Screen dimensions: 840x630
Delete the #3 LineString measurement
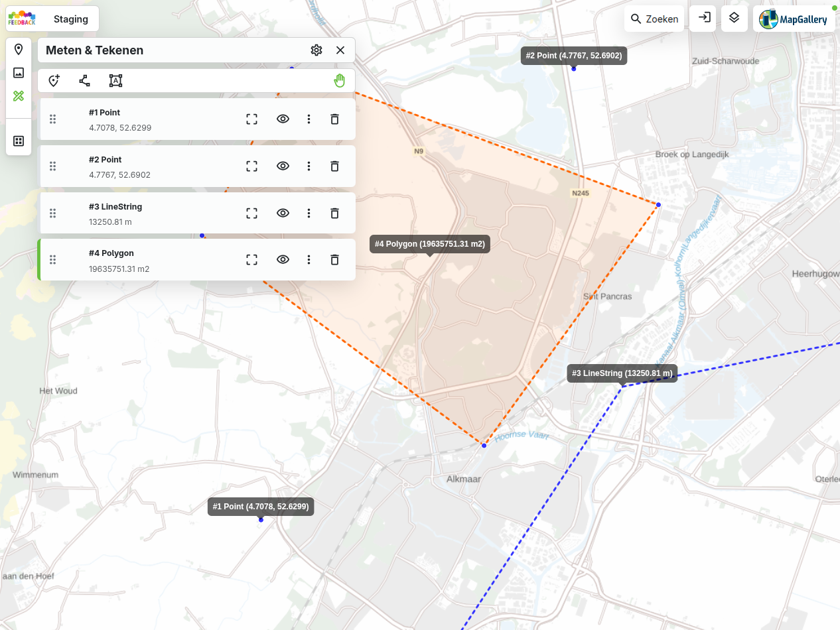coord(335,214)
